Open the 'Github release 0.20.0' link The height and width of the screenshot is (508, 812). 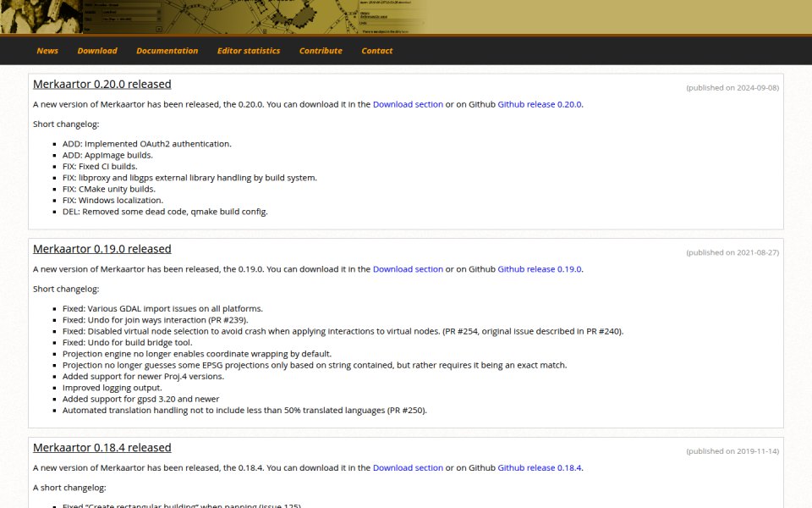(x=540, y=104)
